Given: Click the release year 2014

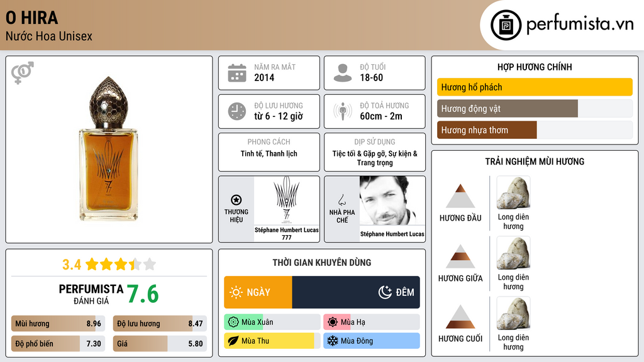Looking at the screenshot, I should tap(264, 77).
